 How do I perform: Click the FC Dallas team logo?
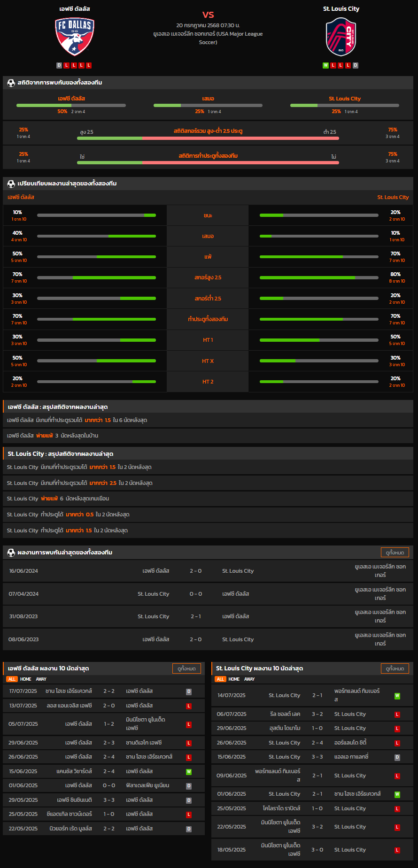[x=75, y=37]
